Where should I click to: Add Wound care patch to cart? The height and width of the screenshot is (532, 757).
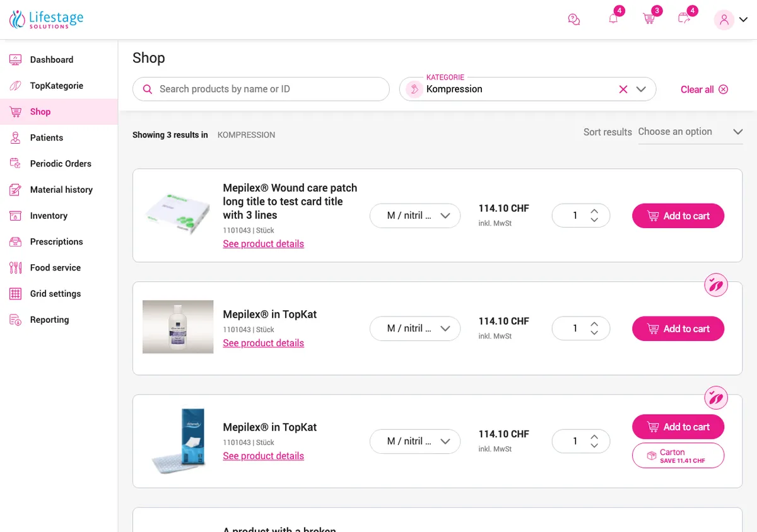(678, 216)
